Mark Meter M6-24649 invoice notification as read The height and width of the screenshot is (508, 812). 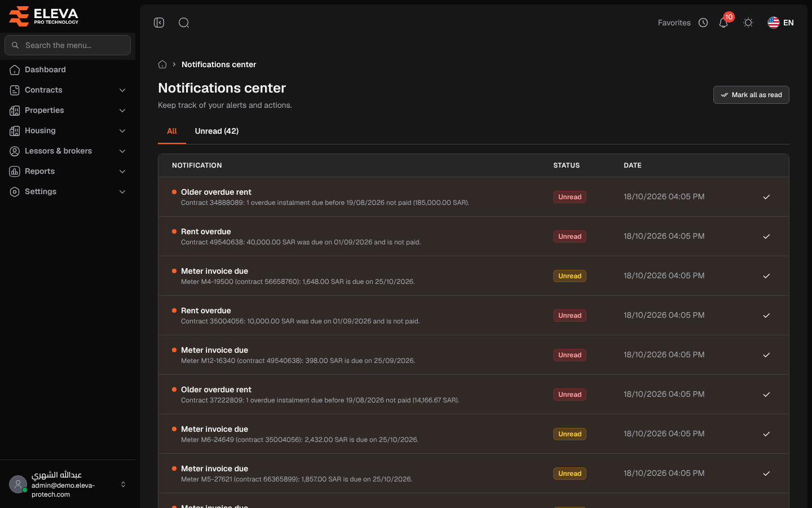click(766, 434)
